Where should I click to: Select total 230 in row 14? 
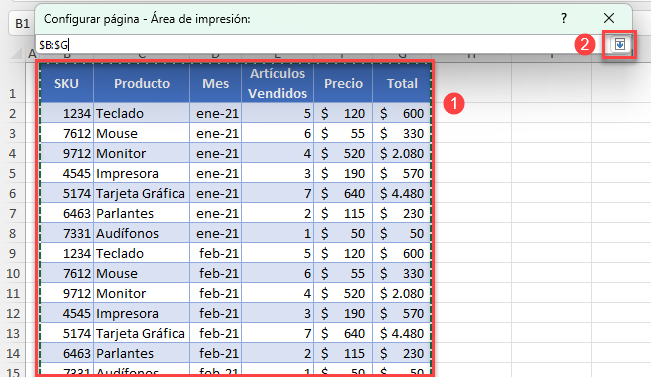point(402,353)
